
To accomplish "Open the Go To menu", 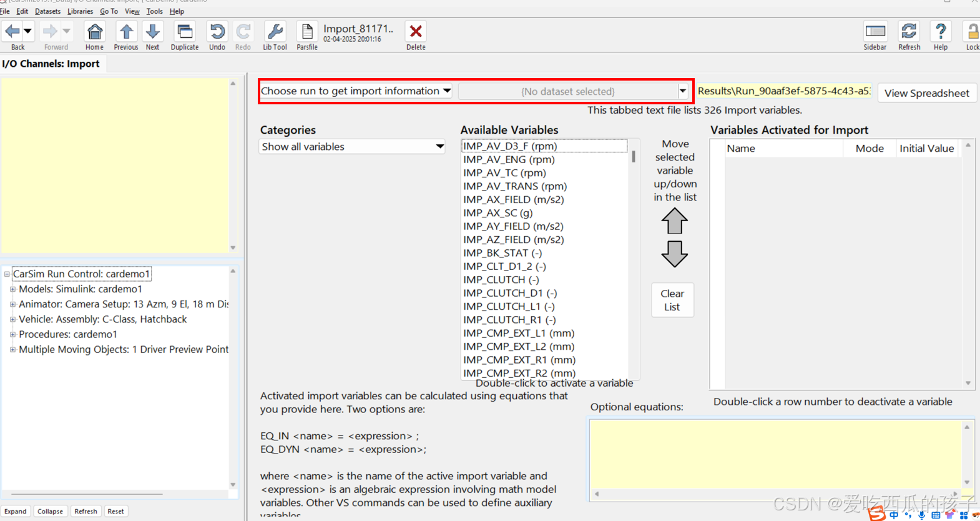I will click(x=109, y=11).
